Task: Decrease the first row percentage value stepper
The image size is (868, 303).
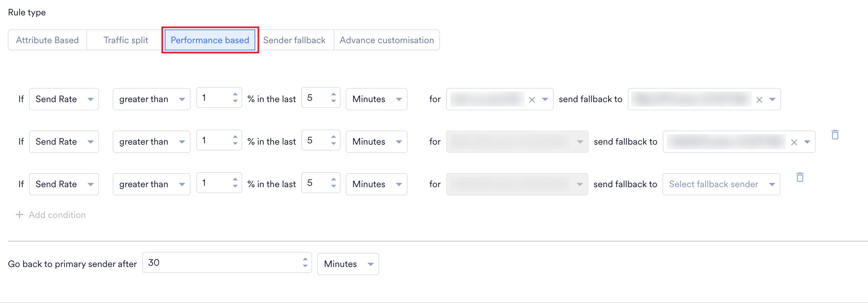Action: coord(235,101)
